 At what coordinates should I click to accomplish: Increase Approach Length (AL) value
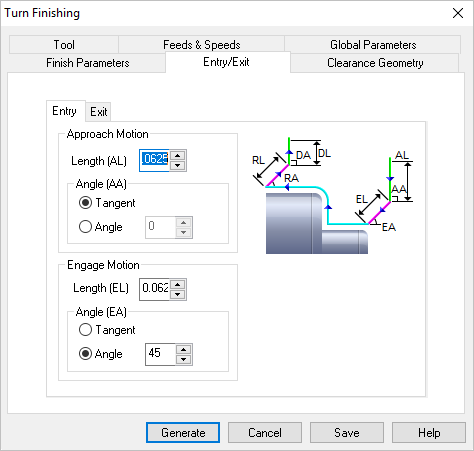tap(178, 155)
